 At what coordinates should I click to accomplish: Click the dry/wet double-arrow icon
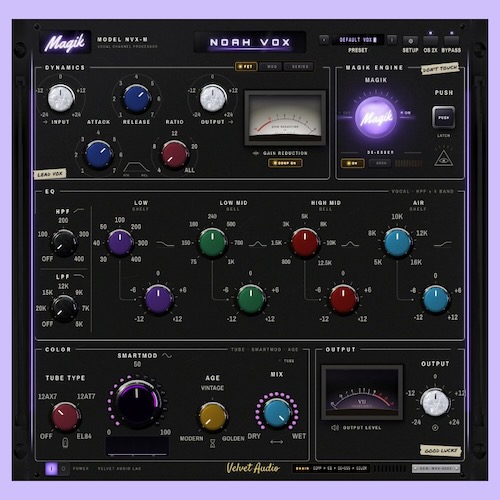point(276,442)
